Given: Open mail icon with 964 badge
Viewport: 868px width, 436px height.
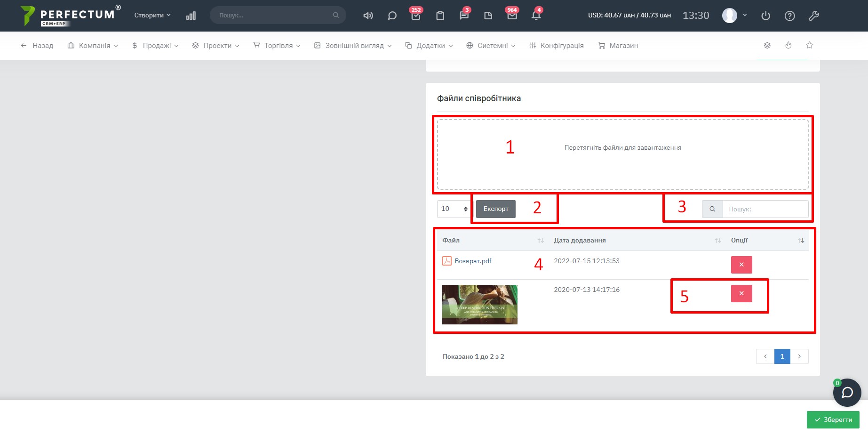Looking at the screenshot, I should [x=512, y=16].
